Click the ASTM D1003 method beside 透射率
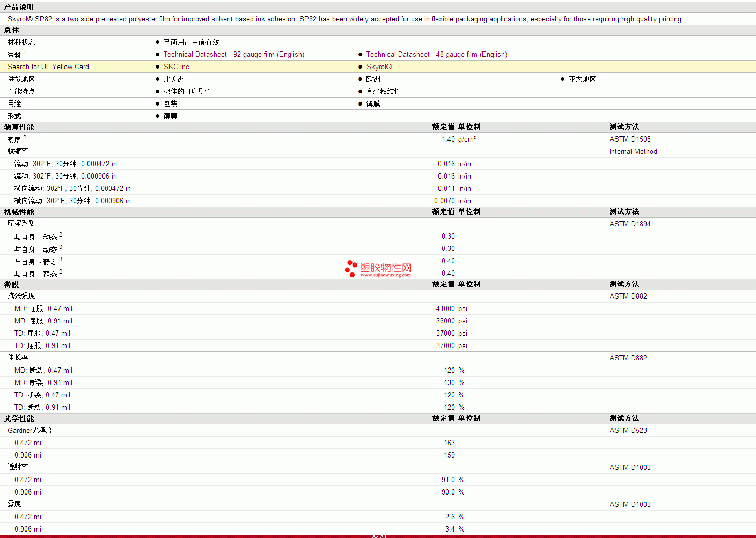Viewport: 756px width, 538px height. coord(630,467)
